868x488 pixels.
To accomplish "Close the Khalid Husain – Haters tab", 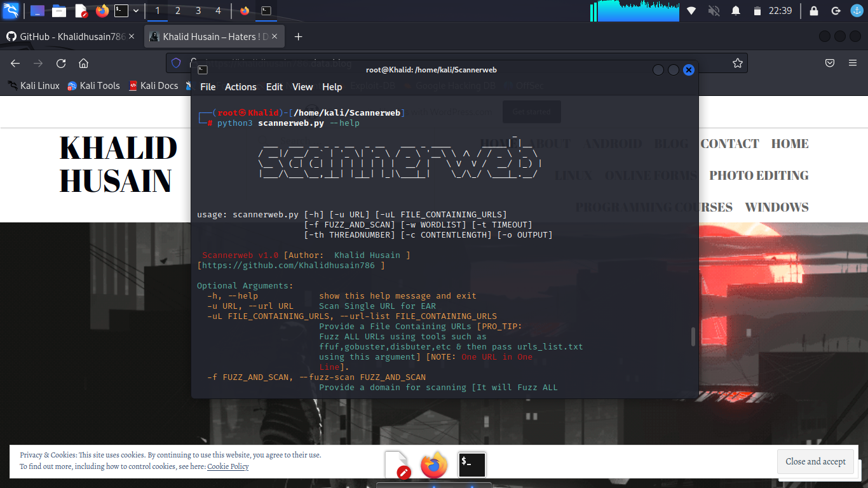I will [x=275, y=37].
